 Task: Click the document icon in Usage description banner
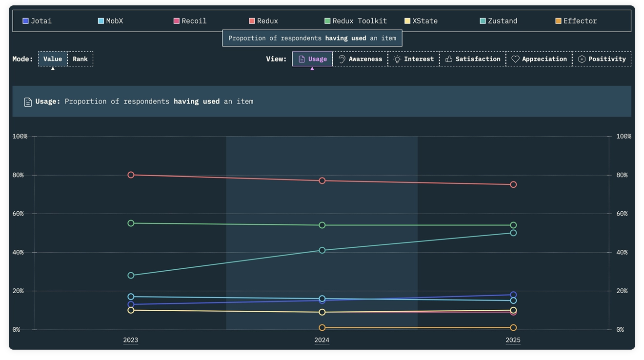point(28,102)
